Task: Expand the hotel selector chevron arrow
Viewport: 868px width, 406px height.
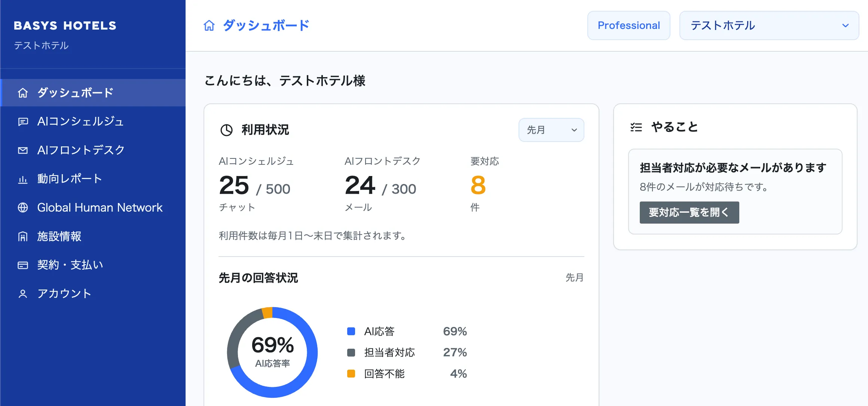Action: pos(846,25)
